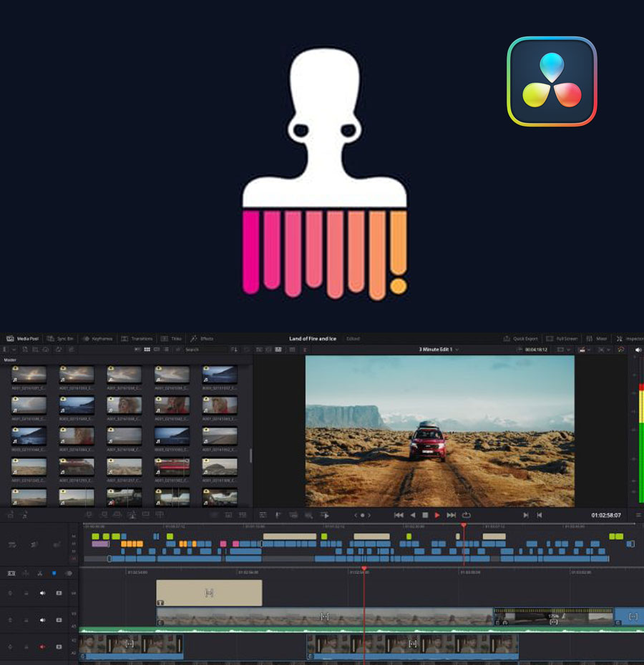Jump to the start with skip-back control
This screenshot has height=665, width=644.
click(x=399, y=515)
